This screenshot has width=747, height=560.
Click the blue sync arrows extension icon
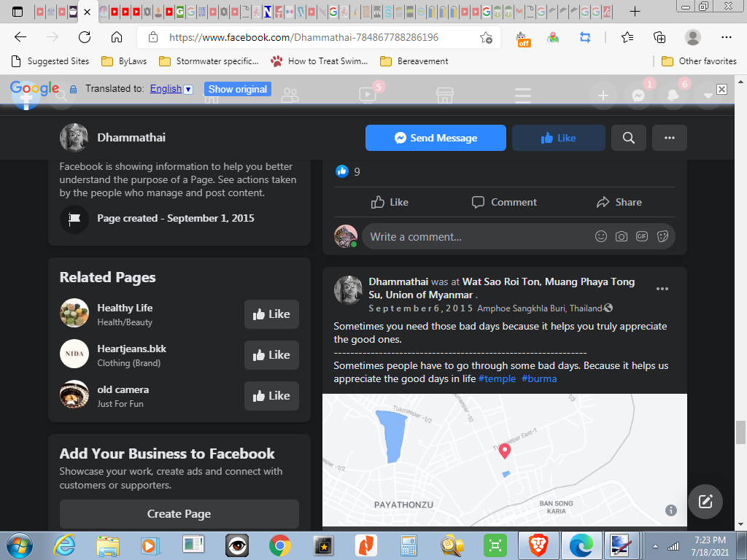click(585, 37)
